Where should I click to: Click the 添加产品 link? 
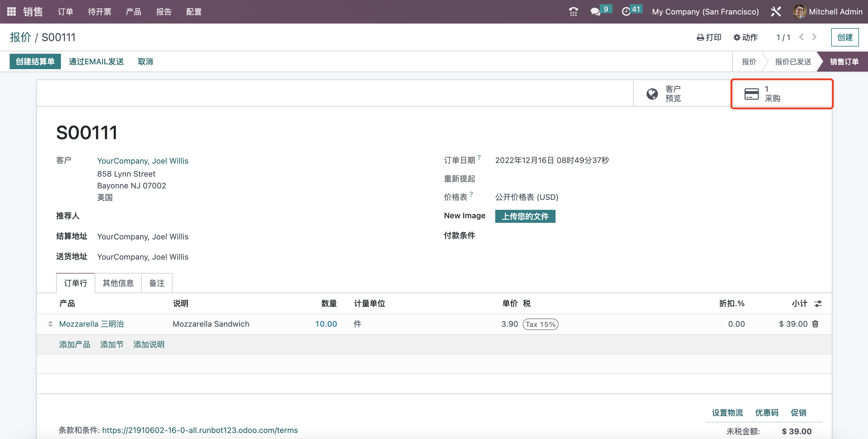74,344
